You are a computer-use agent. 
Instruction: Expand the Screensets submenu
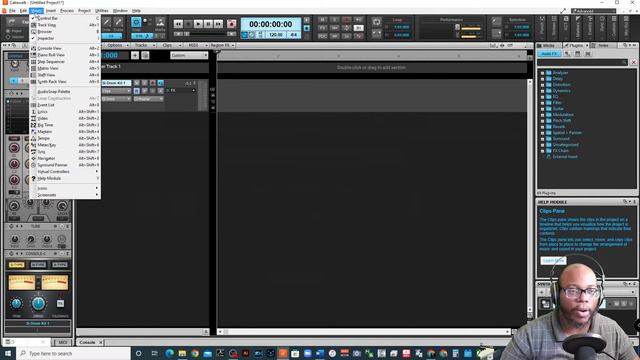(x=65, y=195)
